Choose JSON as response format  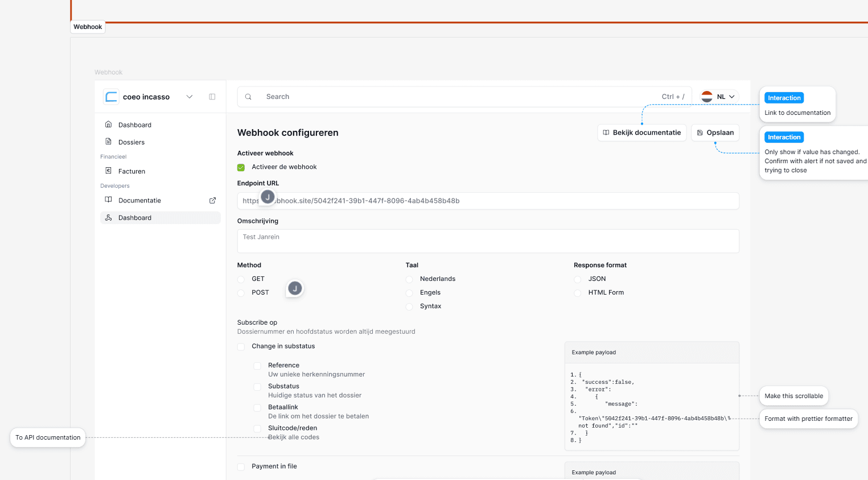[578, 279]
